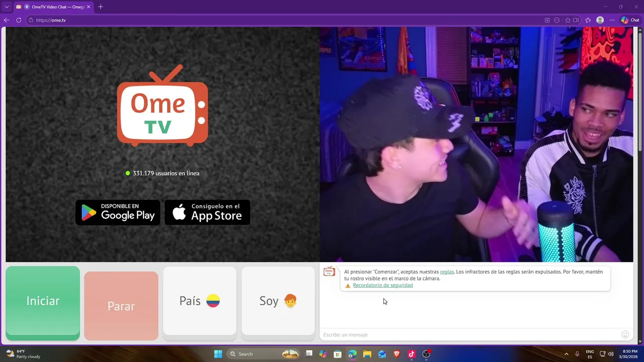Open Task View from the taskbar
The image size is (644, 362).
coord(309,354)
